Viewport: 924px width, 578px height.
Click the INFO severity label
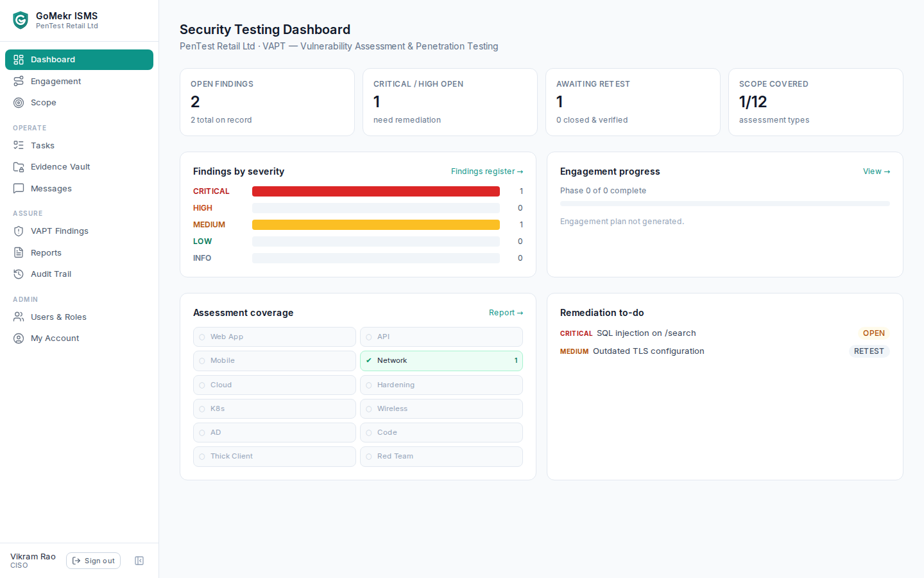tap(202, 258)
